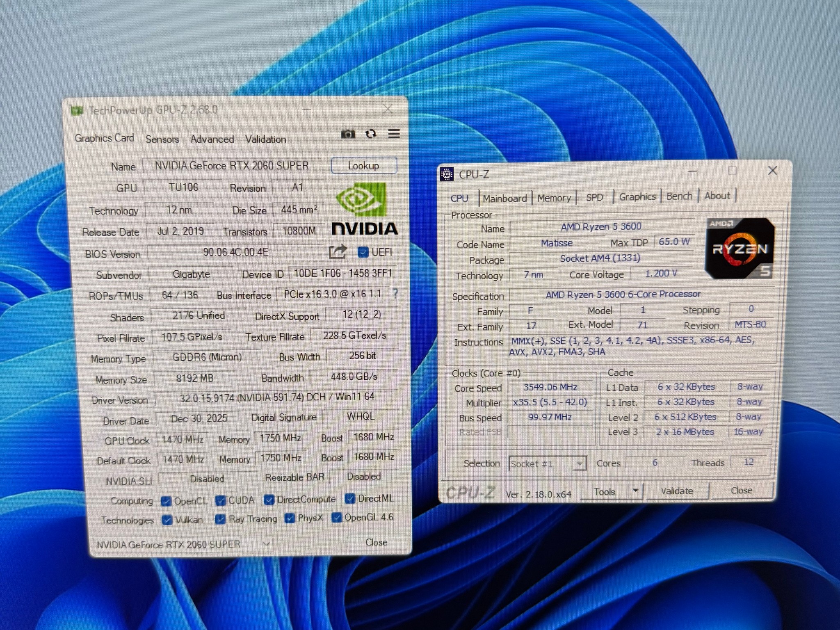
Task: Expand the Tools dropdown arrow in CPU-Z
Action: [635, 491]
